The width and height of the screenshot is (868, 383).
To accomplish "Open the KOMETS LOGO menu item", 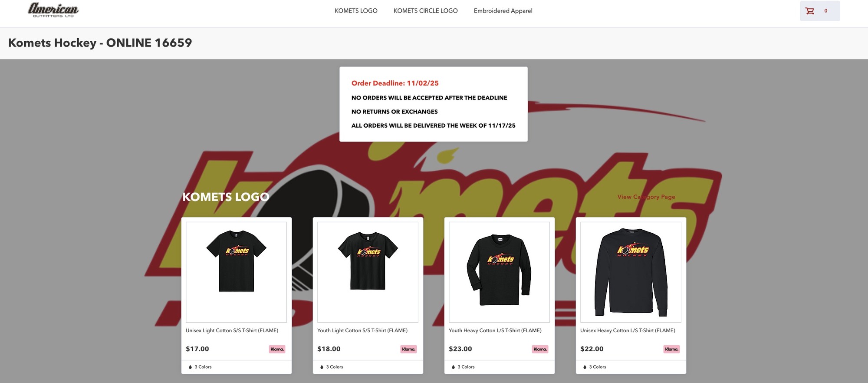I will [356, 11].
